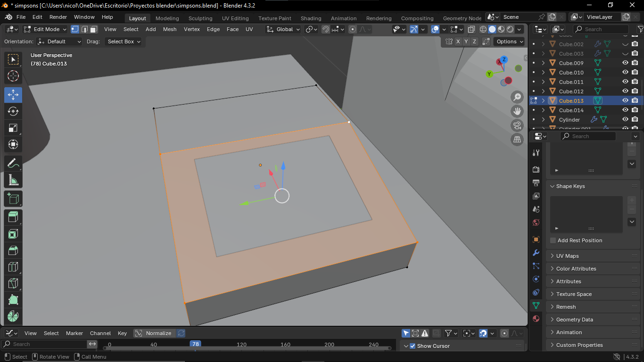Switch to the UV Editing workspace tab
This screenshot has width=644, height=362.
point(235,18)
